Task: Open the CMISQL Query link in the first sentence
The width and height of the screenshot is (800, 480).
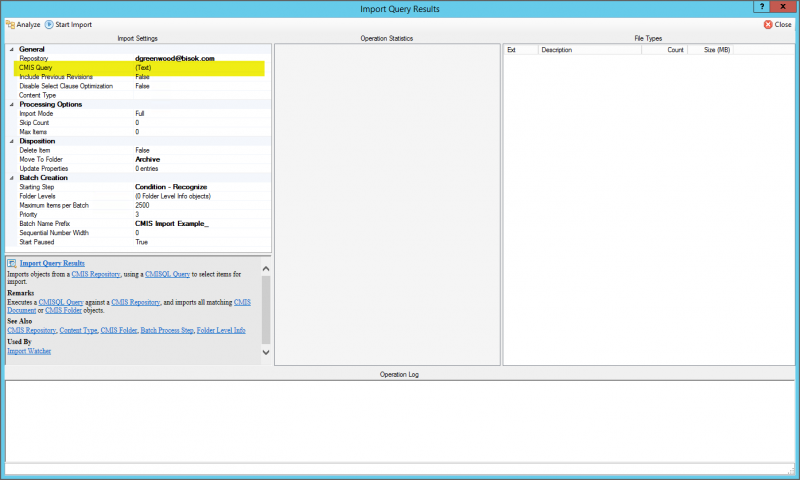Action: click(x=167, y=274)
